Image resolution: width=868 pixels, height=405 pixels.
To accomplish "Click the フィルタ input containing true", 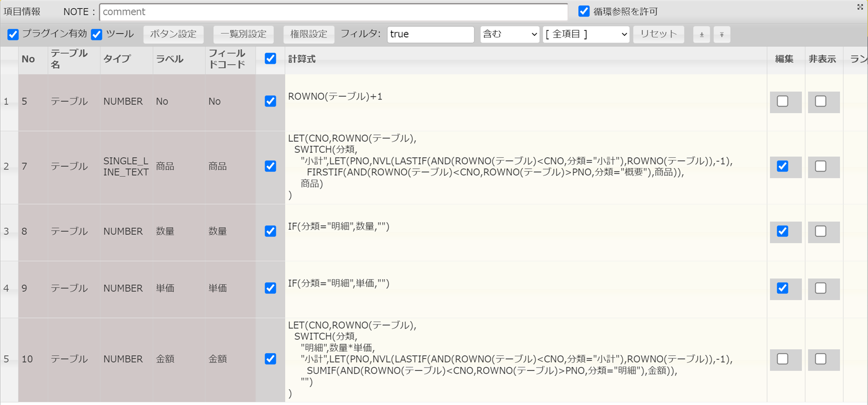I will pos(430,34).
